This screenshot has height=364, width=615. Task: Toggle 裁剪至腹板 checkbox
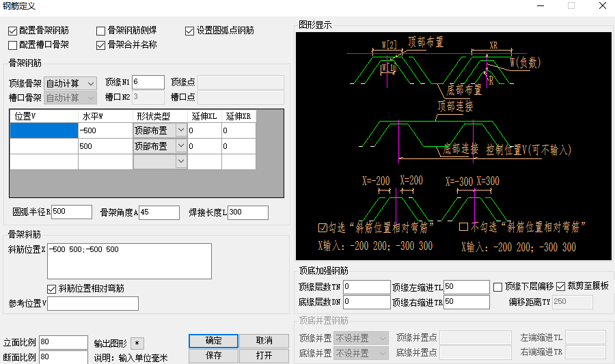click(x=560, y=287)
